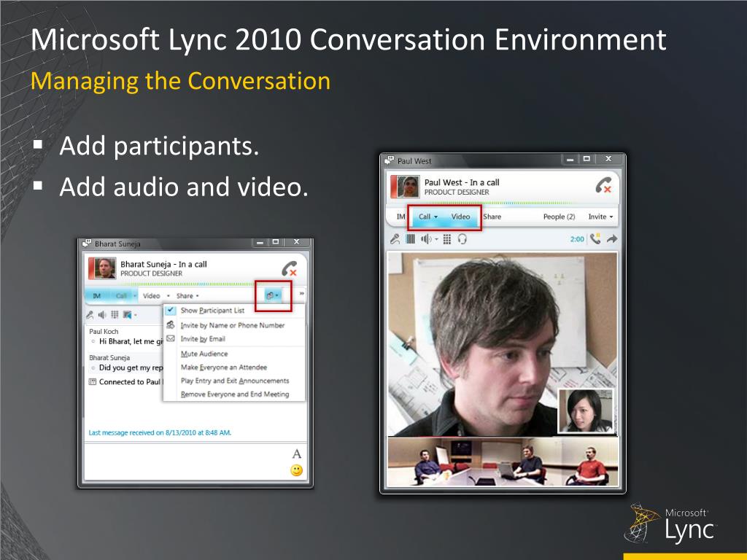Screen dimensions: 747x560
Task: Expand the Invite dropdown in Paul West window
Action: click(611, 217)
